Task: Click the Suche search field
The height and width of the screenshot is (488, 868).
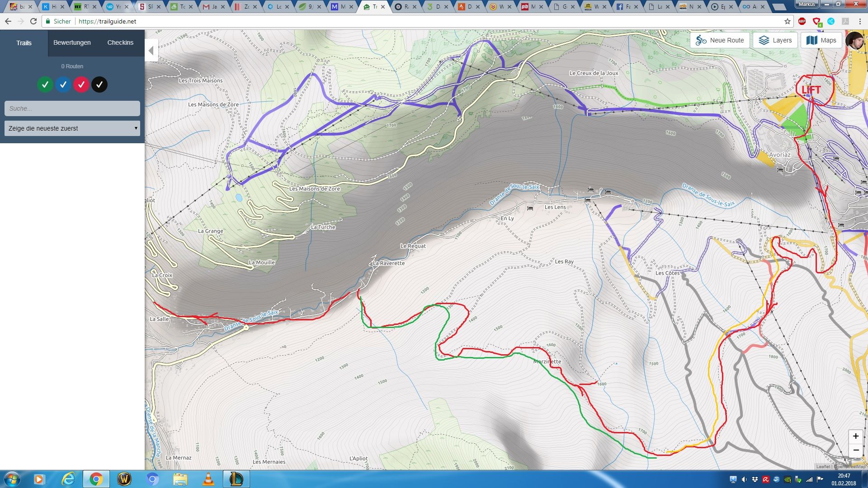Action: 72,108
